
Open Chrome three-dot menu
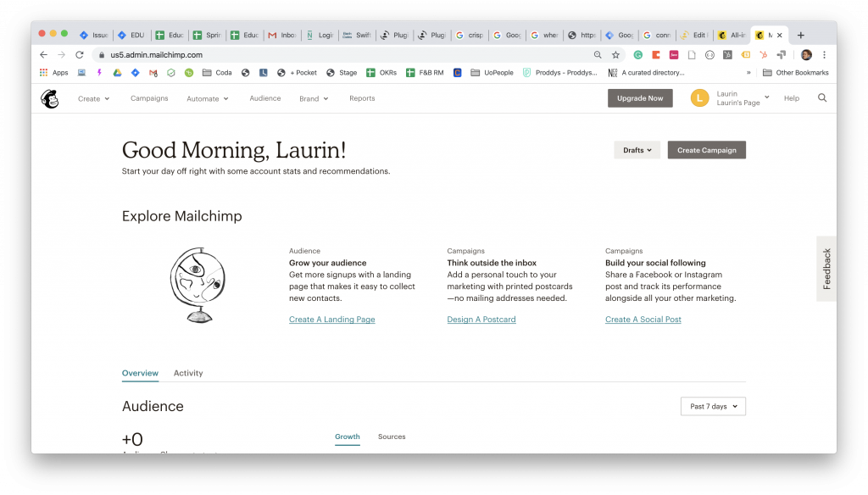coord(824,55)
